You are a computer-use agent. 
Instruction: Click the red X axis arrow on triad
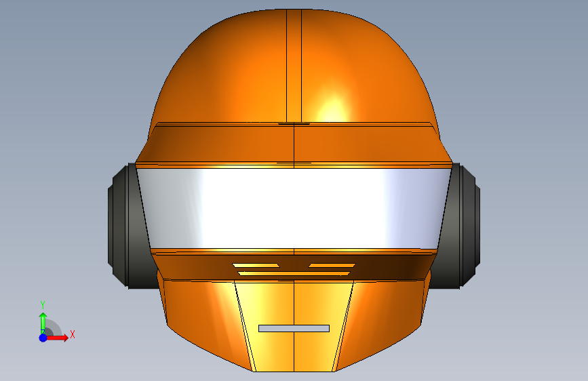point(58,338)
